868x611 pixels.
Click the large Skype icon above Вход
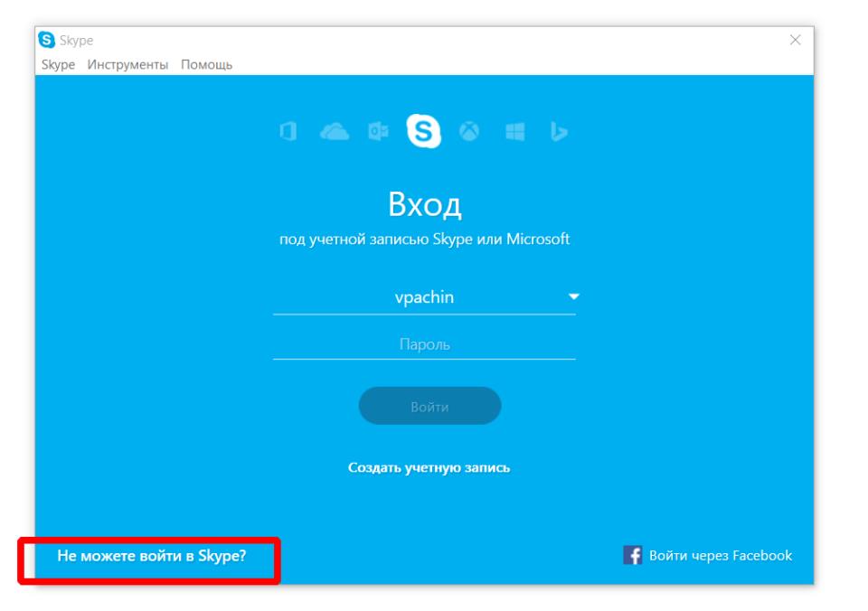423,131
